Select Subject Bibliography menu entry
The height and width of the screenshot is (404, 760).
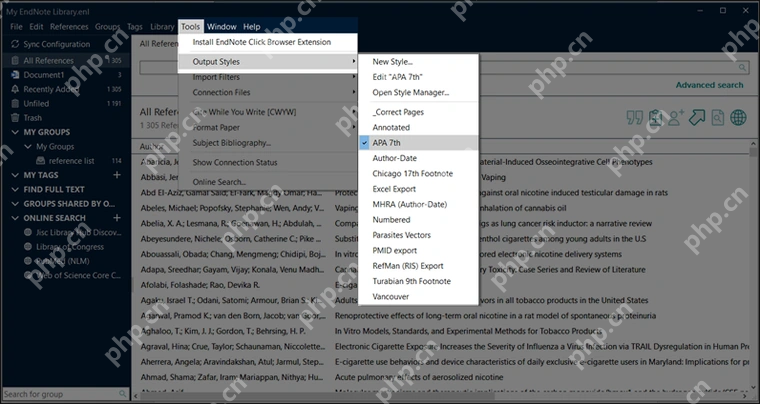point(268,143)
